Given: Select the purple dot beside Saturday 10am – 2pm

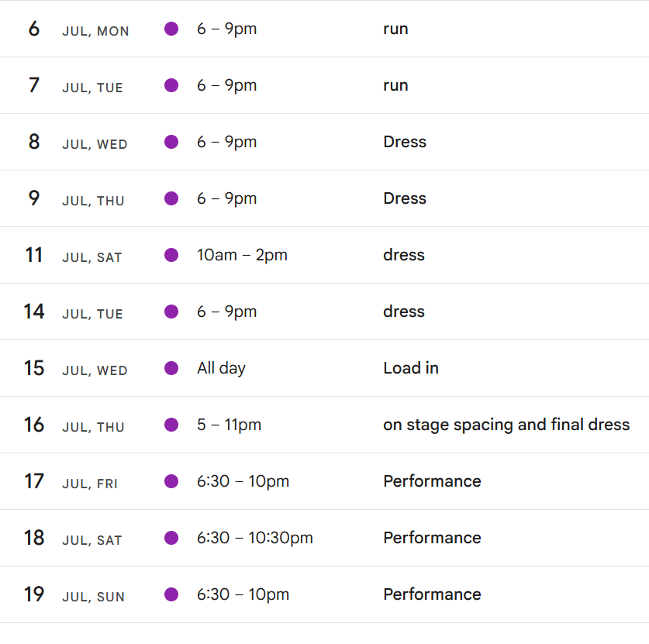Looking at the screenshot, I should click(171, 255).
